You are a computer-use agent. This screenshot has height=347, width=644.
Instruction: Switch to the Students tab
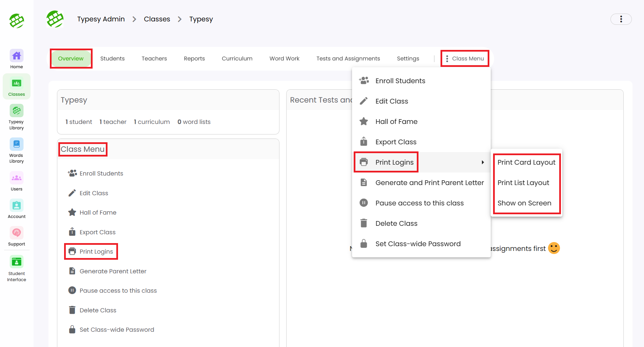pos(112,58)
